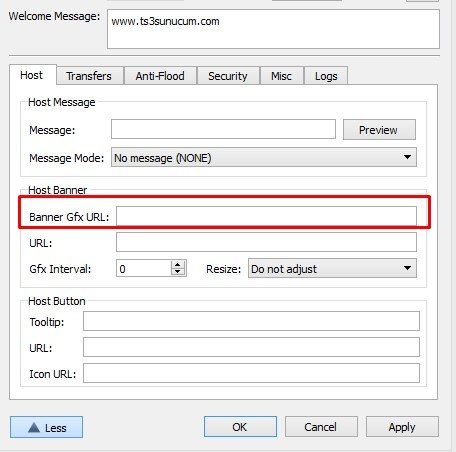Open the Logs tab
Viewport: 456px width, 452px height.
(x=326, y=76)
